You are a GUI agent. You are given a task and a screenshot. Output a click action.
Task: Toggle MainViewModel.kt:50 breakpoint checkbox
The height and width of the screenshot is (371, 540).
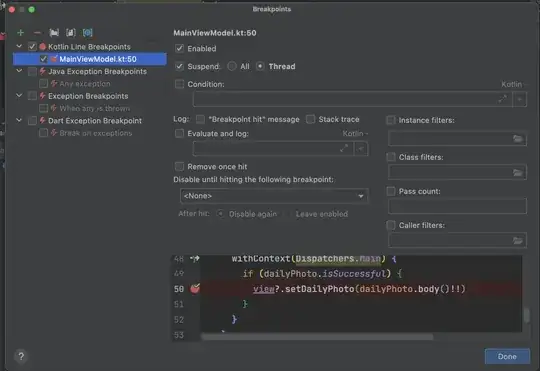[x=43, y=59]
